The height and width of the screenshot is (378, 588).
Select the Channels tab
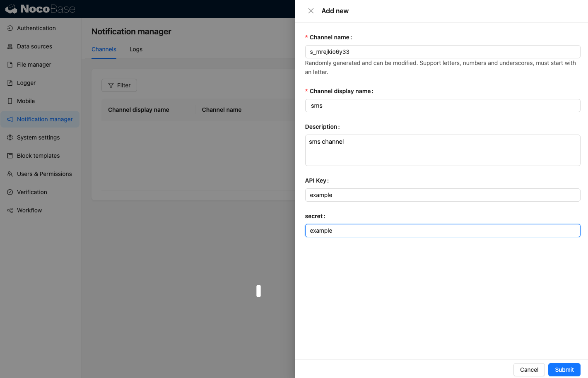pyautogui.click(x=104, y=49)
